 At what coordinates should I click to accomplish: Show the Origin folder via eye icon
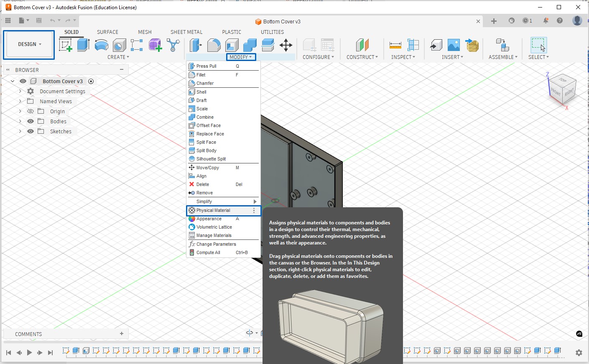coord(31,111)
